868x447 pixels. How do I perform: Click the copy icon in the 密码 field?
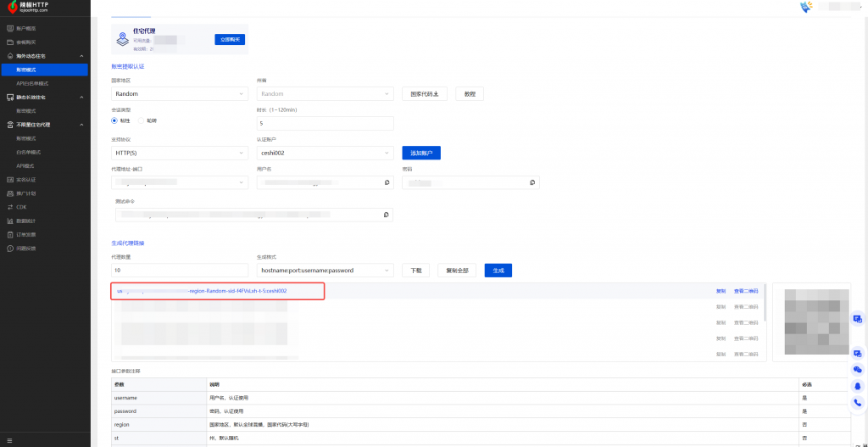[532, 182]
